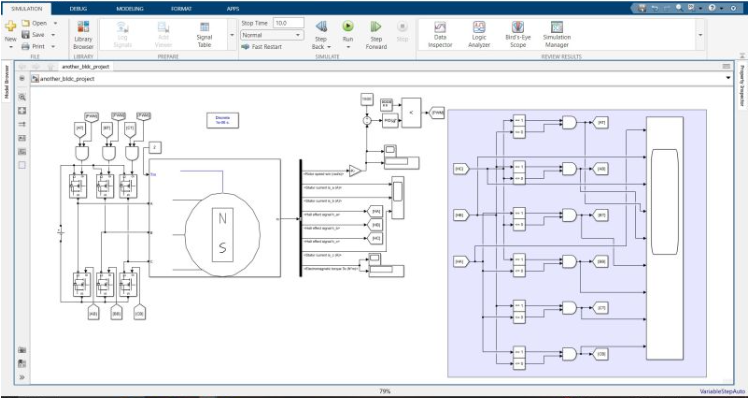Open Bird's-Eye Scope

tap(518, 35)
